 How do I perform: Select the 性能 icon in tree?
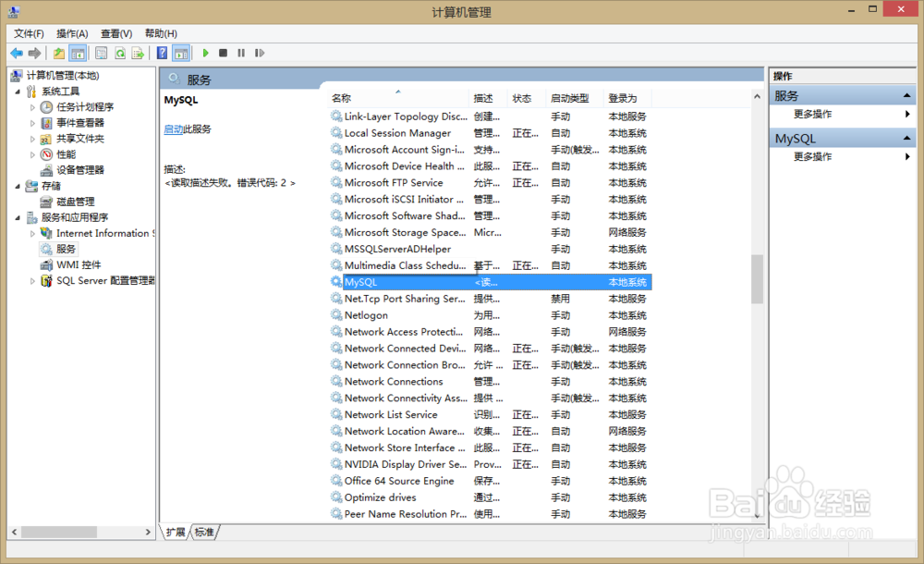click(46, 154)
